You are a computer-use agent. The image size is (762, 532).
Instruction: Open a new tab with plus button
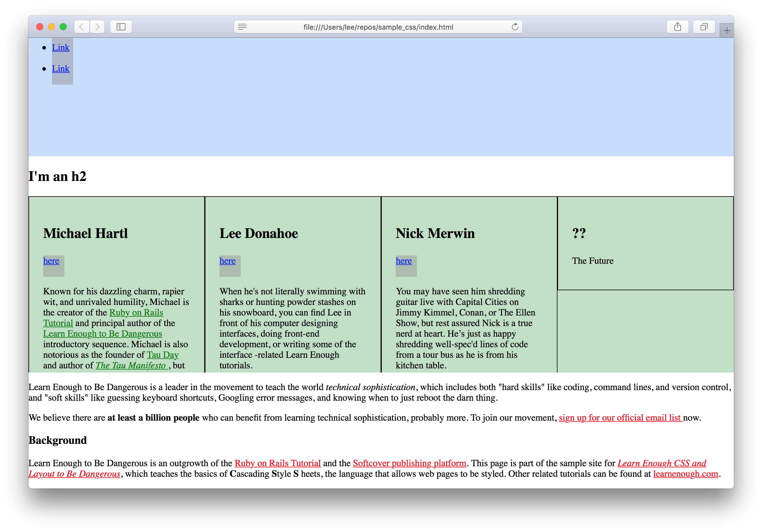coord(727,31)
